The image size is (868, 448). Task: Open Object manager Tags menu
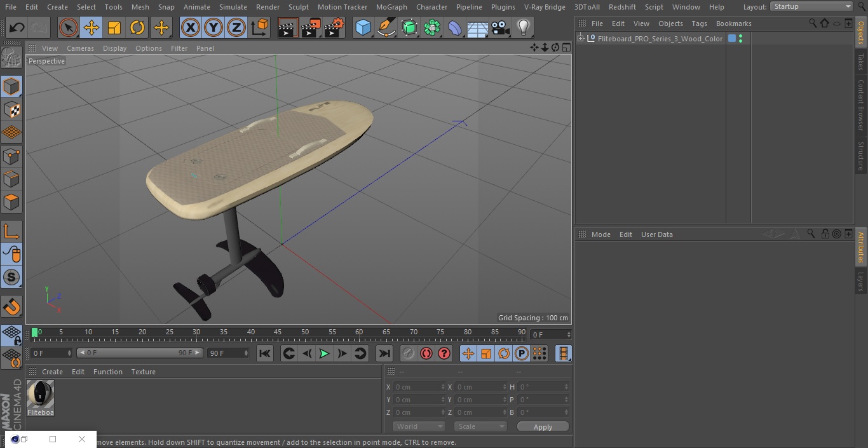click(699, 24)
